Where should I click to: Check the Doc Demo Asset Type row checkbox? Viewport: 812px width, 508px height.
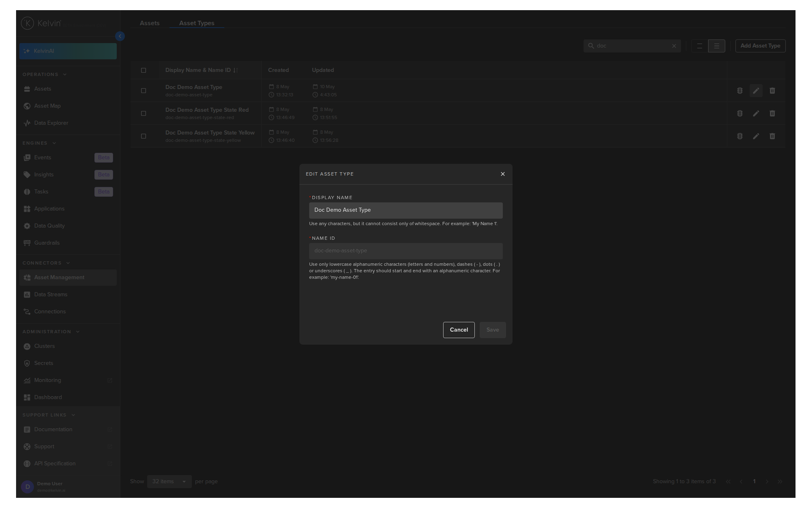pyautogui.click(x=143, y=91)
